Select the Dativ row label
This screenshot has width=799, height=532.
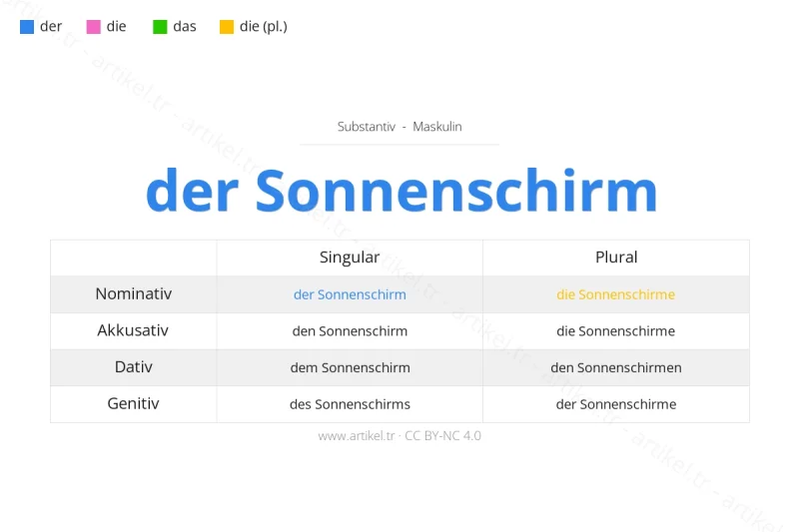click(134, 367)
